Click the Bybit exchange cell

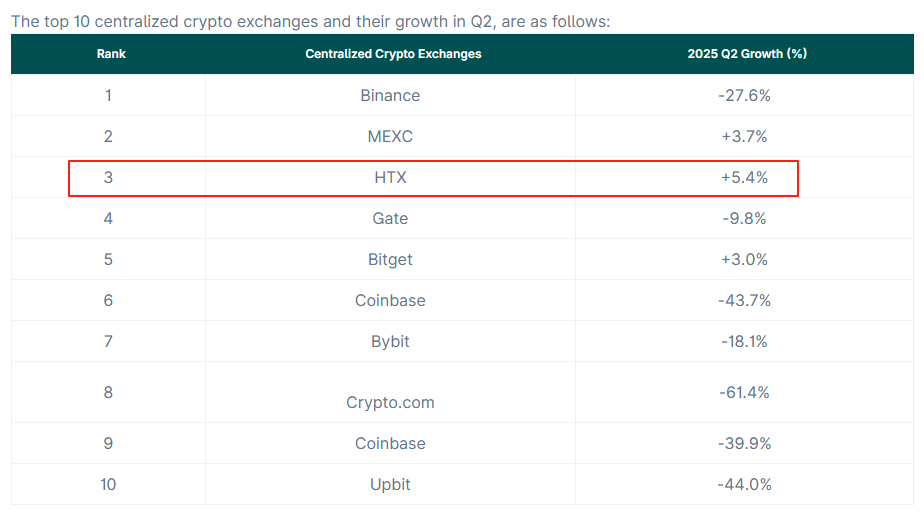(390, 342)
